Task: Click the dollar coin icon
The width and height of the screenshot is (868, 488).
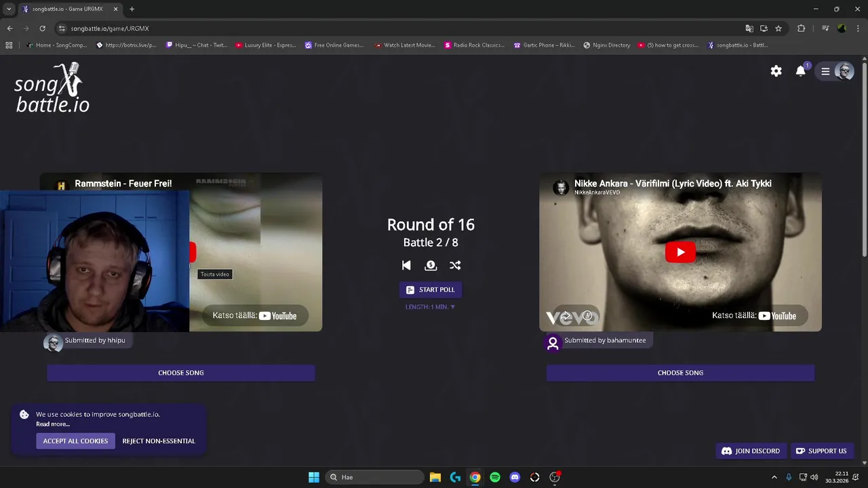Action: 431,266
